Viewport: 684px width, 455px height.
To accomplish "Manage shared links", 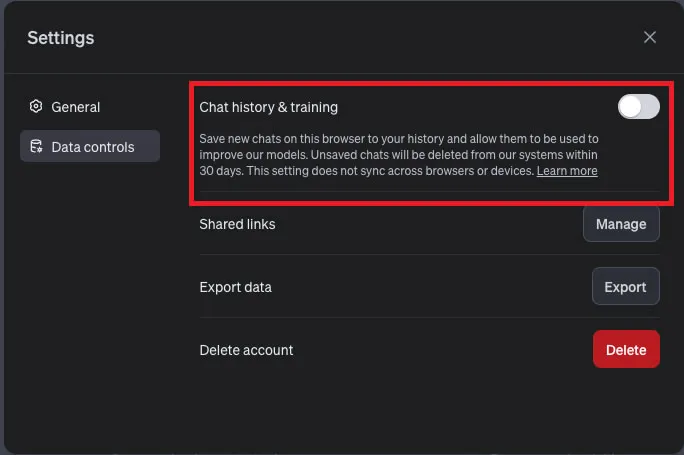I will [x=621, y=224].
